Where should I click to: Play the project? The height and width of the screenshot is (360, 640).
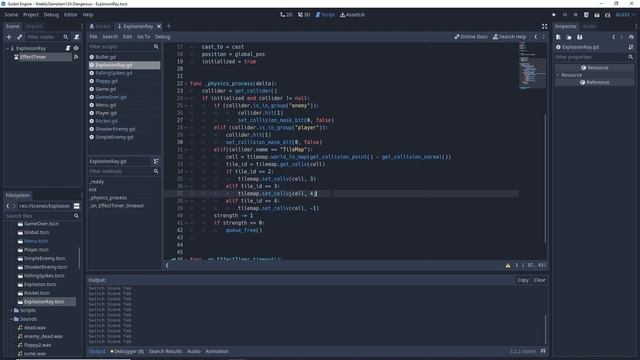click(x=554, y=15)
